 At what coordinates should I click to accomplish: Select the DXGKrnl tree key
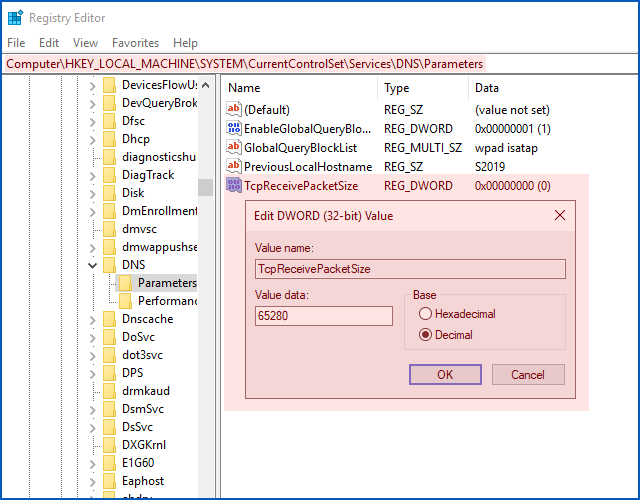[x=144, y=444]
